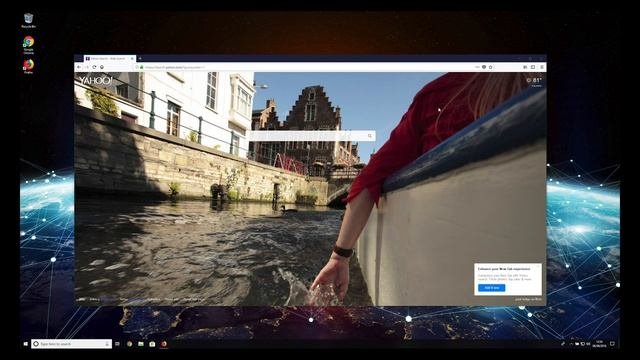Open the page actions ellipsis in address bar
Image resolution: width=640 pixels, height=360 pixels.
tap(477, 67)
